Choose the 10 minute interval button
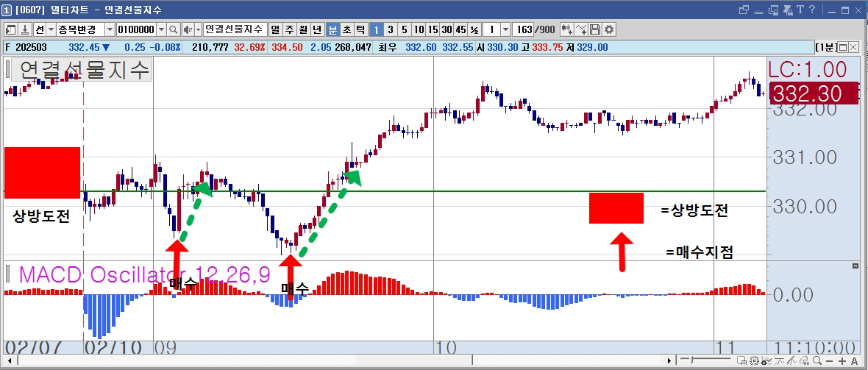Viewport: 868px width, 370px height. click(x=419, y=29)
